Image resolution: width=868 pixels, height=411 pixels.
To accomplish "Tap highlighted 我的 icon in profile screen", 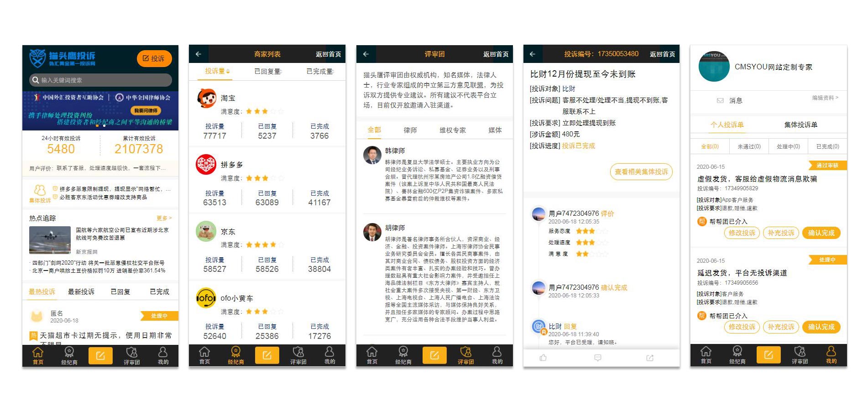I will [x=831, y=355].
